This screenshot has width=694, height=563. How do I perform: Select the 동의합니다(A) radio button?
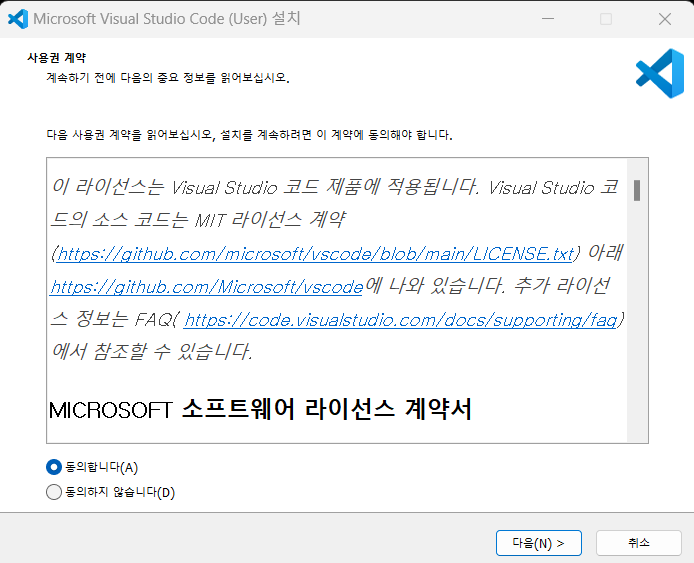(54, 467)
